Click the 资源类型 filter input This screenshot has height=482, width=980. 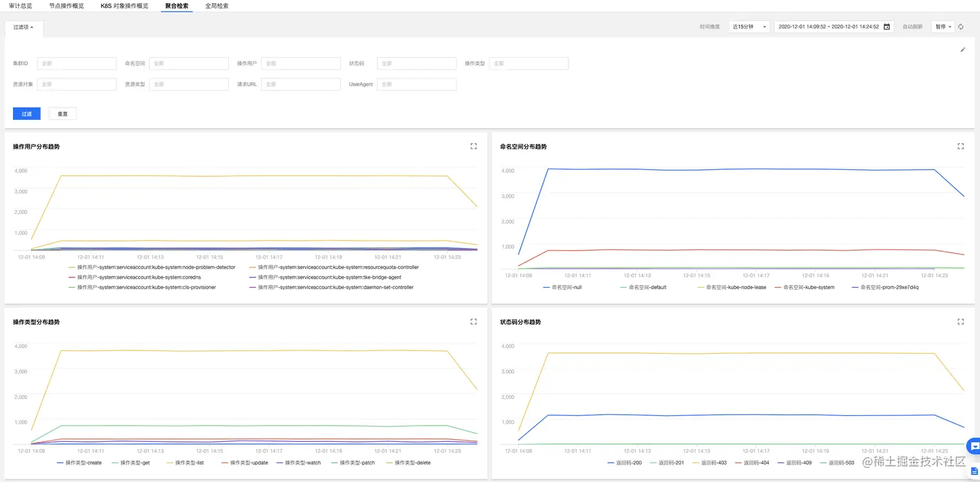pos(189,84)
